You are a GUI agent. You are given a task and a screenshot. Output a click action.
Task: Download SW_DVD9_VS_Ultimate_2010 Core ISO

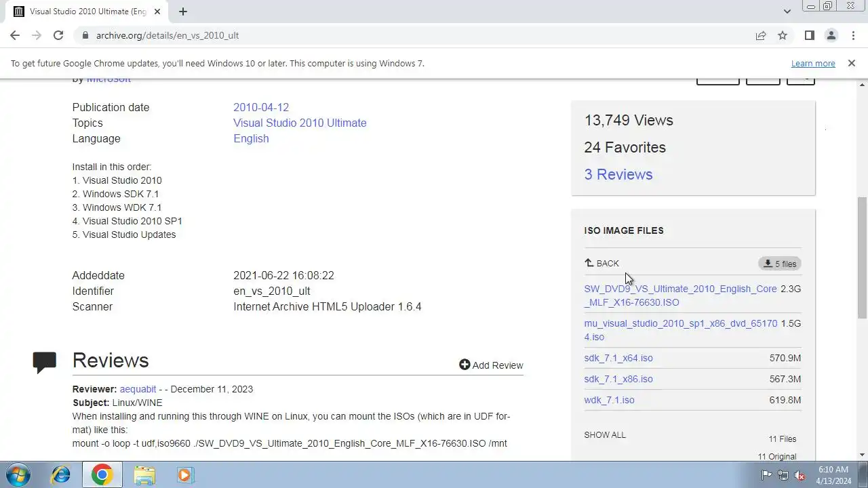coord(680,296)
